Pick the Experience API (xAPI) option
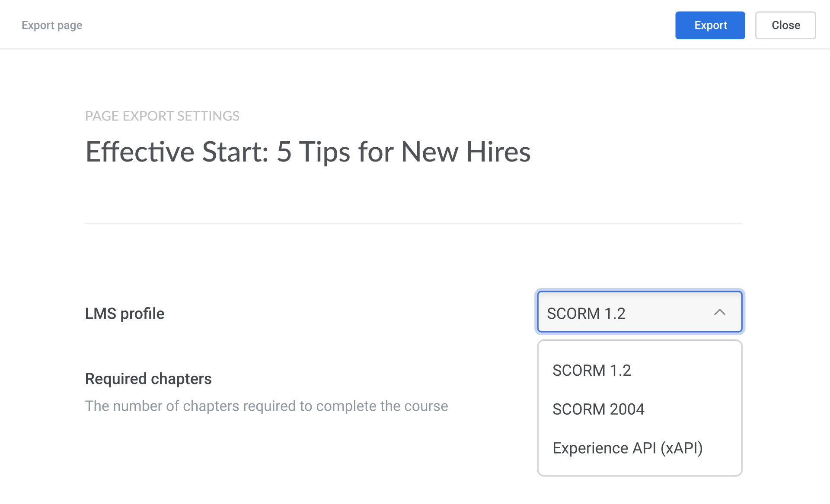830x504 pixels. [627, 448]
